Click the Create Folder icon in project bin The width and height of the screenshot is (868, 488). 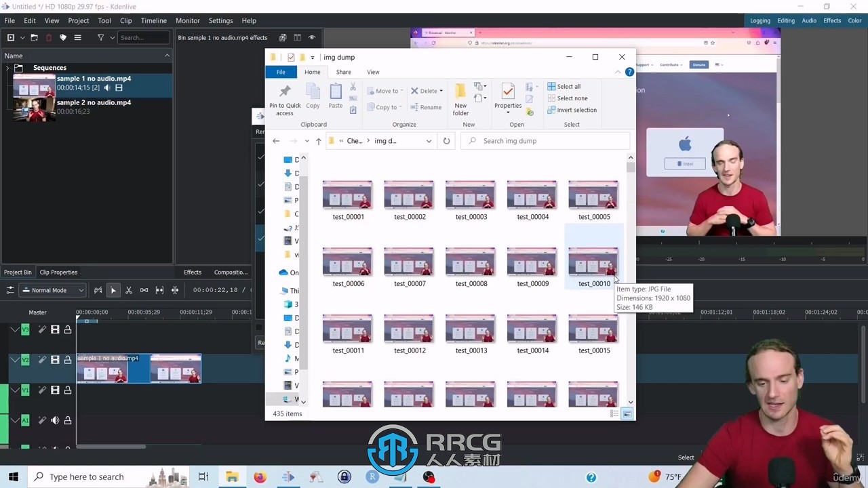click(x=34, y=37)
